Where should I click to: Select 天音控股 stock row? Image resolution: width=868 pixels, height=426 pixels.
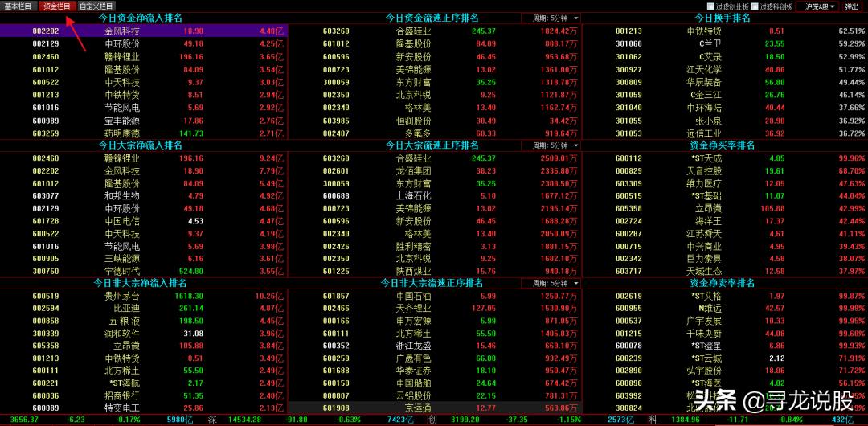click(x=725, y=170)
